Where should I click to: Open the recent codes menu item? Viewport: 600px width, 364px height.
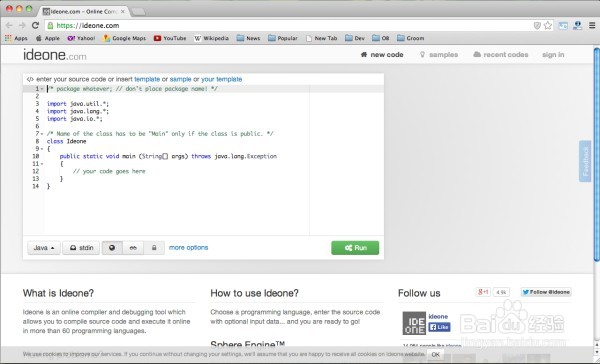[x=501, y=55]
